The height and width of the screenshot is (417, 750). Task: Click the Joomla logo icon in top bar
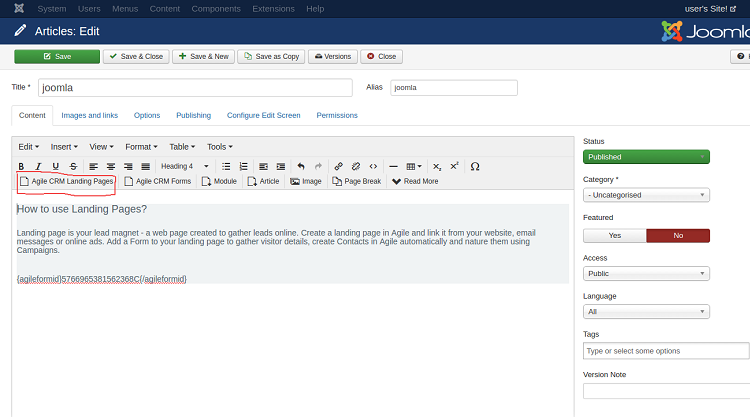pos(19,9)
